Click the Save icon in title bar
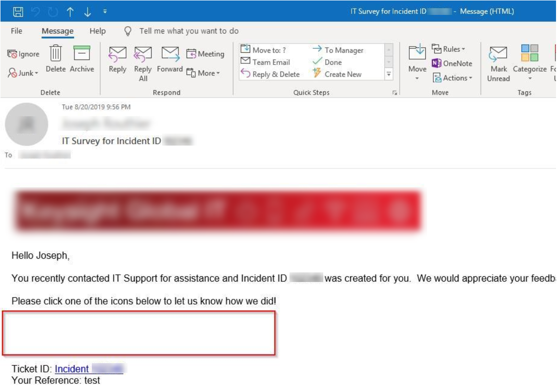Image resolution: width=557 pixels, height=392 pixels. tap(18, 12)
